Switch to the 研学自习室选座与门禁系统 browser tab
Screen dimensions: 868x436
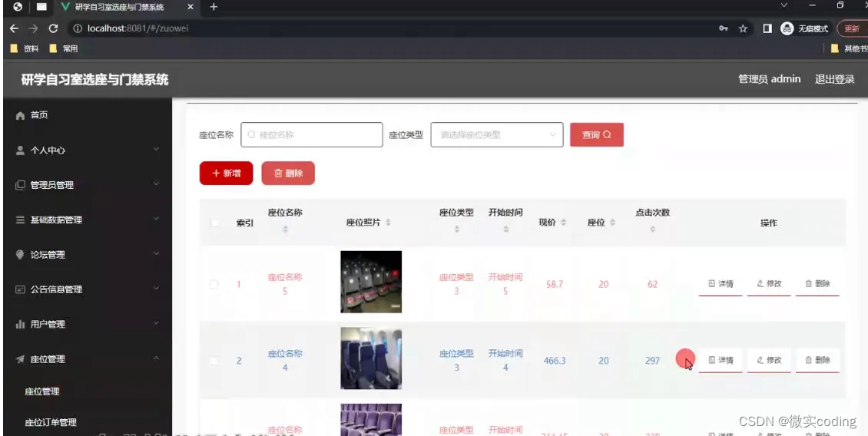point(128,8)
